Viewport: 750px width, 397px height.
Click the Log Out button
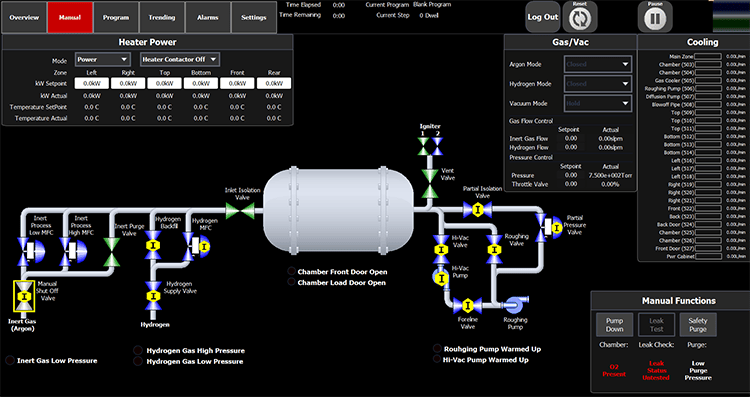tap(542, 17)
